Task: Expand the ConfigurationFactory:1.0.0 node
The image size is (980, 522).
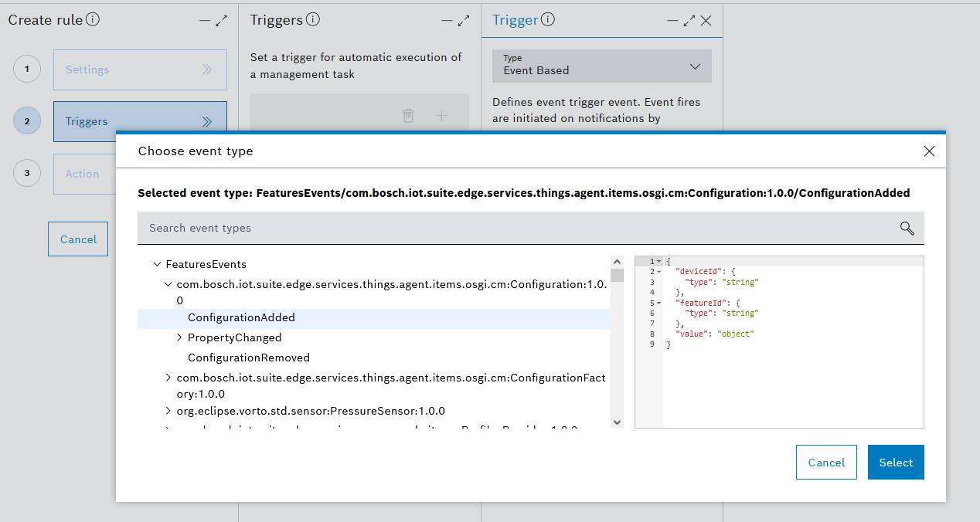Action: tap(168, 378)
